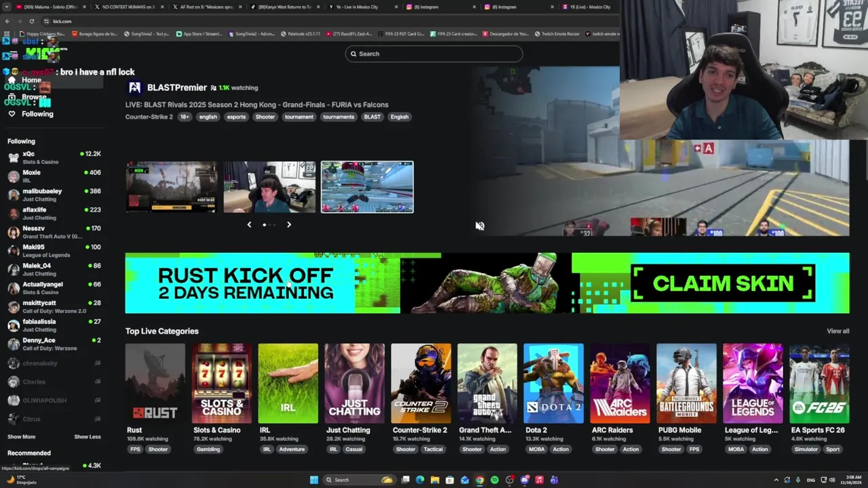Click the BLAST tag
Viewport: 868px width, 488px height.
pos(372,117)
